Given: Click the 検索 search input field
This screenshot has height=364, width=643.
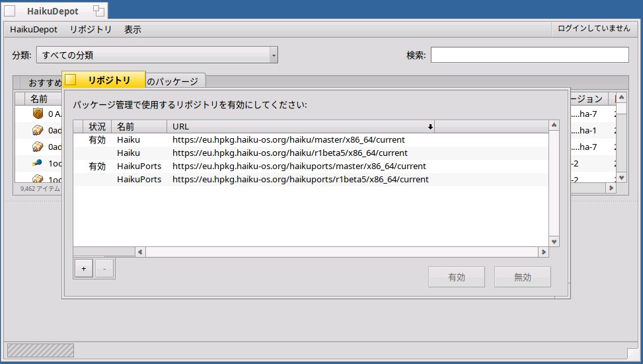Looking at the screenshot, I should (x=529, y=55).
